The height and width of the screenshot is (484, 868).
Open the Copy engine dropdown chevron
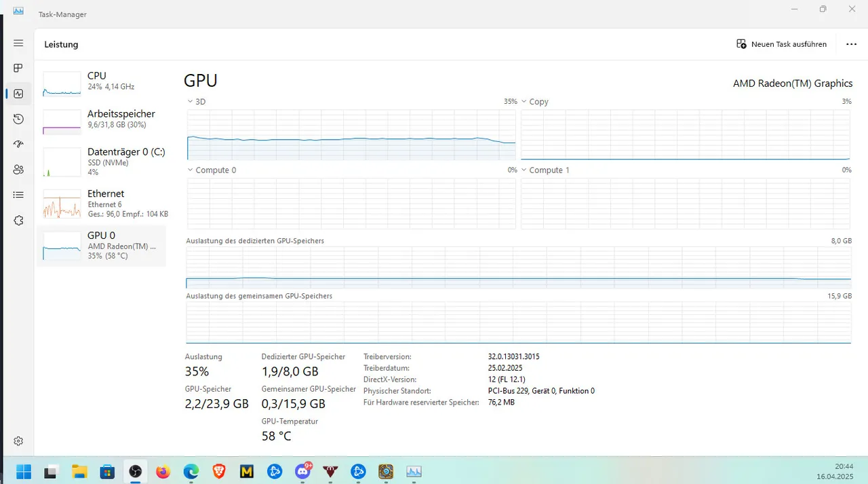click(x=524, y=101)
